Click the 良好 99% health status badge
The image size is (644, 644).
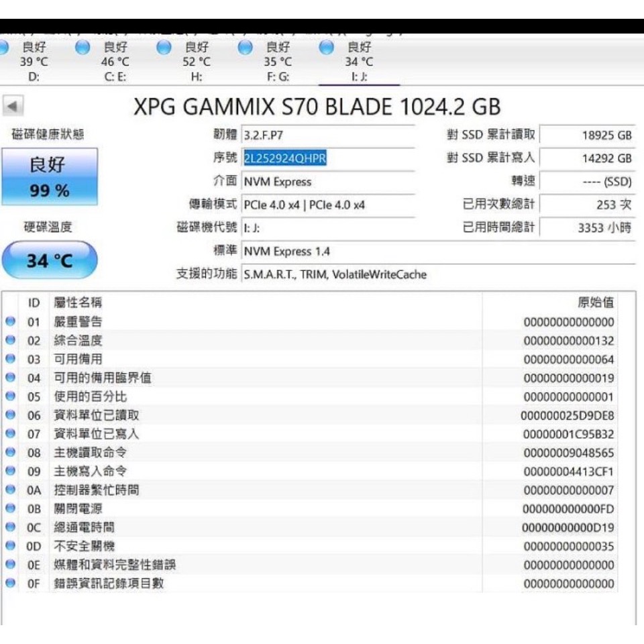click(48, 176)
